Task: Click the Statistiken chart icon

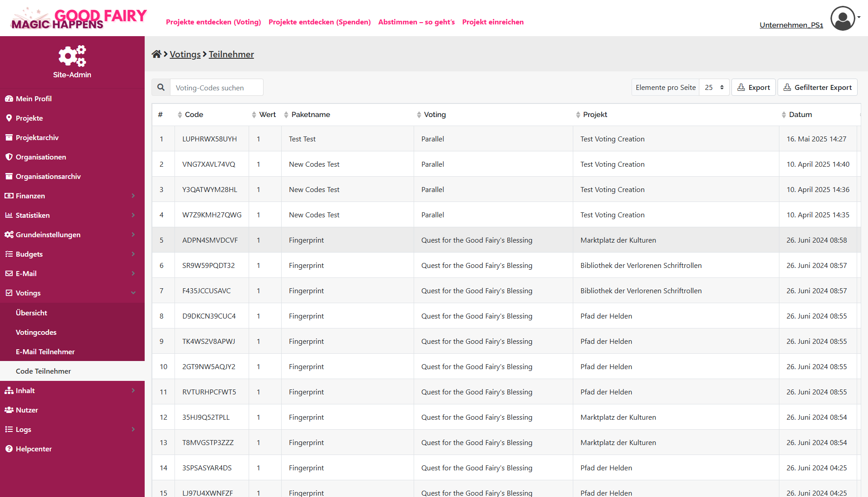Action: [x=9, y=215]
